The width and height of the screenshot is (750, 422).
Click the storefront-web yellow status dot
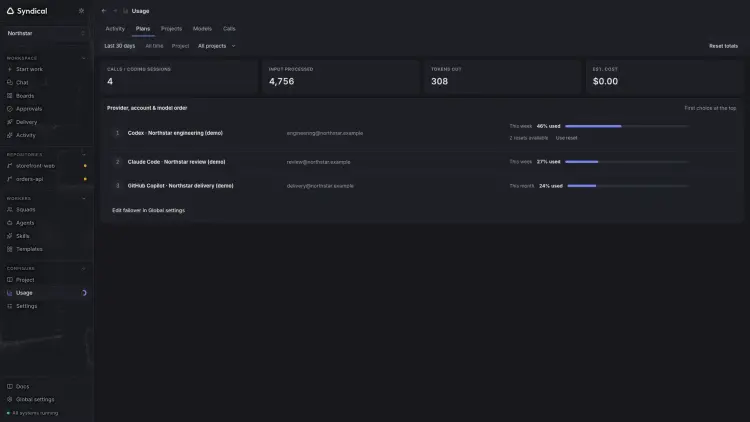85,166
